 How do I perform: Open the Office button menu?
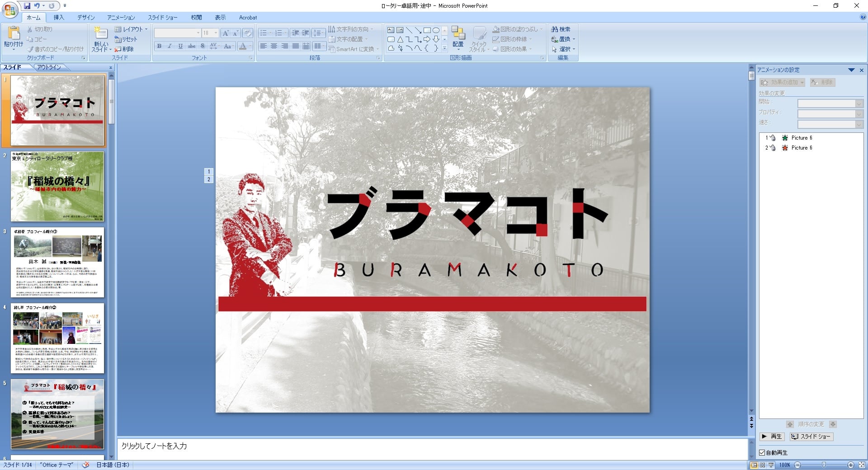pyautogui.click(x=9, y=9)
